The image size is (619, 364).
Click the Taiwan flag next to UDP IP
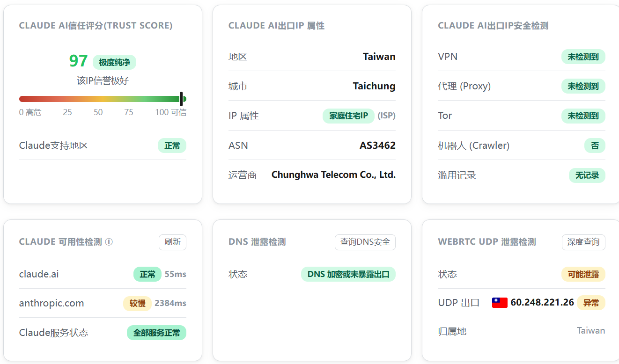pyautogui.click(x=500, y=303)
